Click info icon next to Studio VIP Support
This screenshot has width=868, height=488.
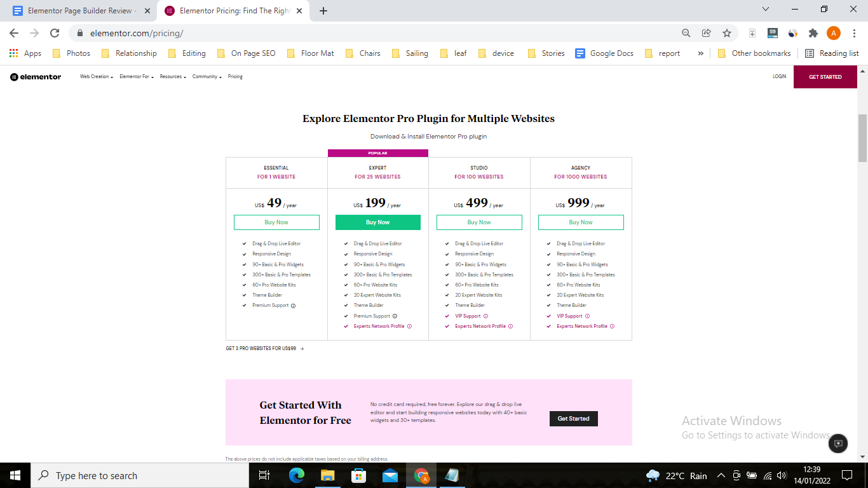485,316
